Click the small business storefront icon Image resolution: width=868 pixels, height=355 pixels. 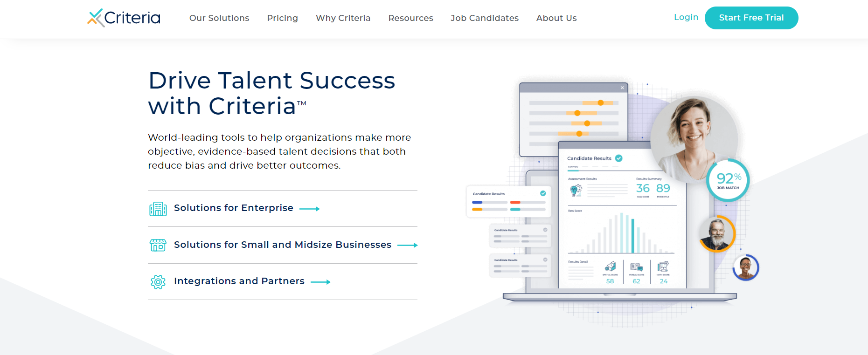click(x=158, y=245)
